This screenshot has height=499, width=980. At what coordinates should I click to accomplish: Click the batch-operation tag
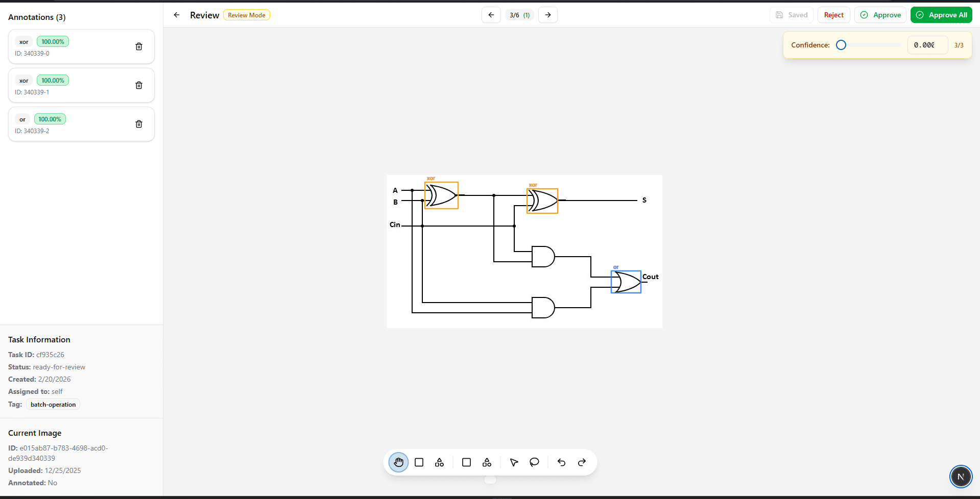click(x=53, y=404)
